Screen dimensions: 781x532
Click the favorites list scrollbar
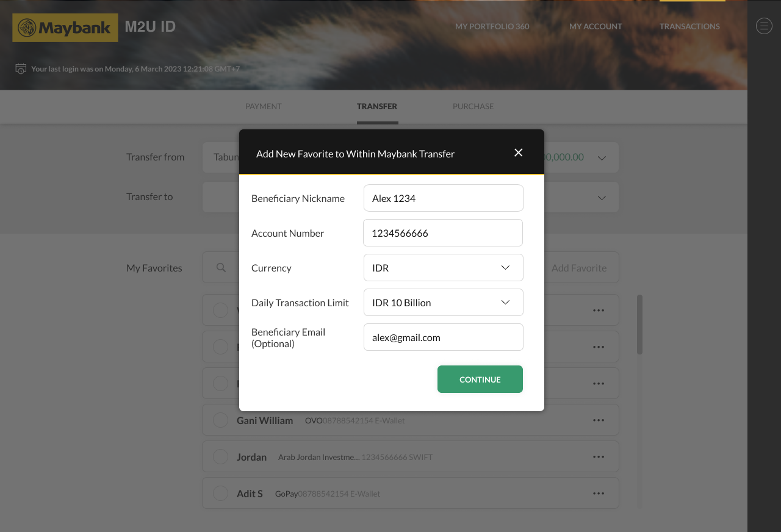[639, 325]
